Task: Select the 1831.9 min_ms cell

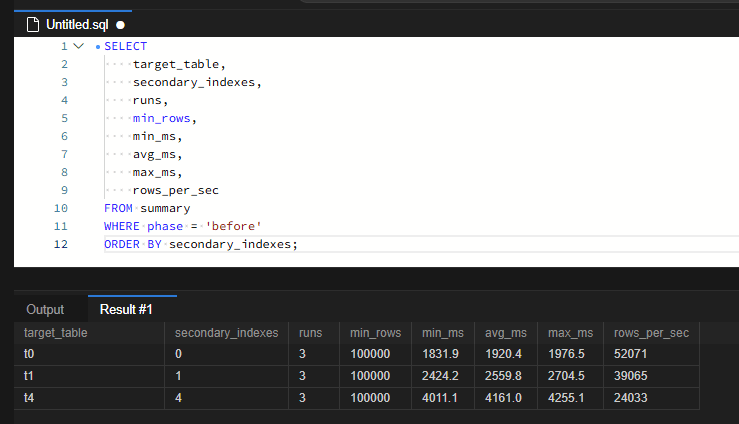Action: [443, 354]
